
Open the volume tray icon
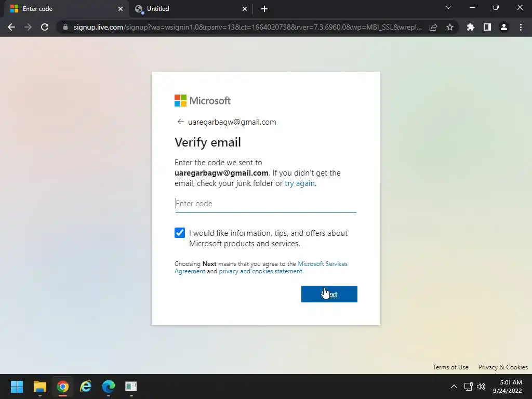(x=481, y=387)
